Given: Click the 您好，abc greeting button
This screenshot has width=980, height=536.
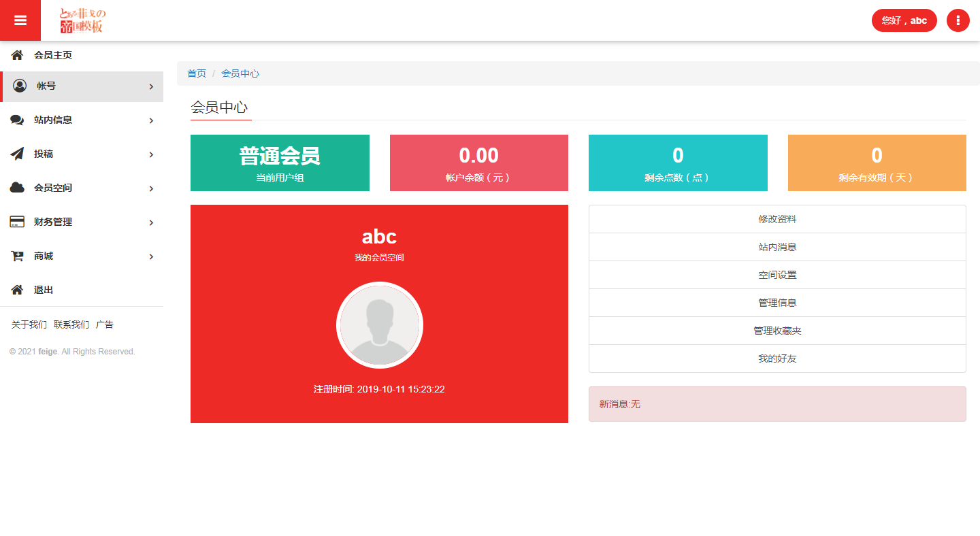Looking at the screenshot, I should point(904,20).
